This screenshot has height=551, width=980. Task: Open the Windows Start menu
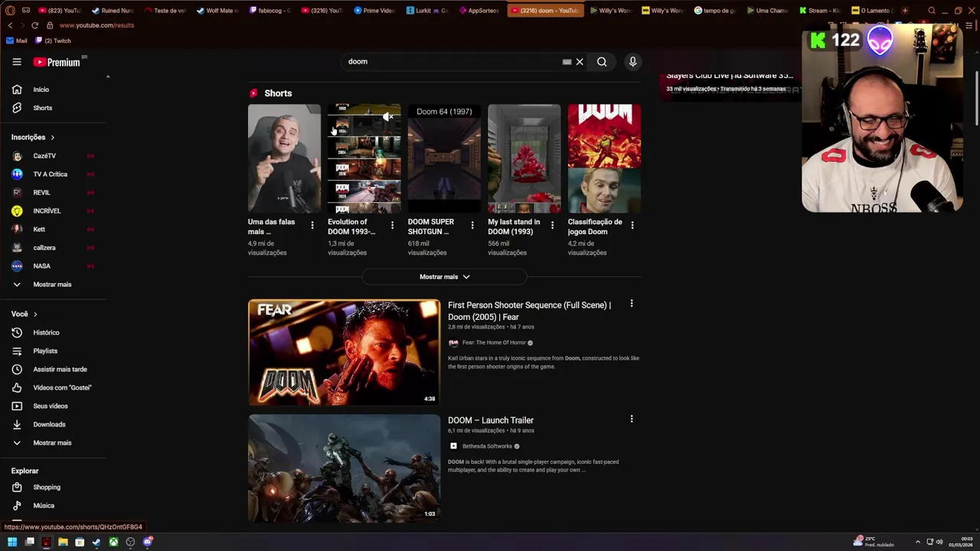tap(12, 542)
